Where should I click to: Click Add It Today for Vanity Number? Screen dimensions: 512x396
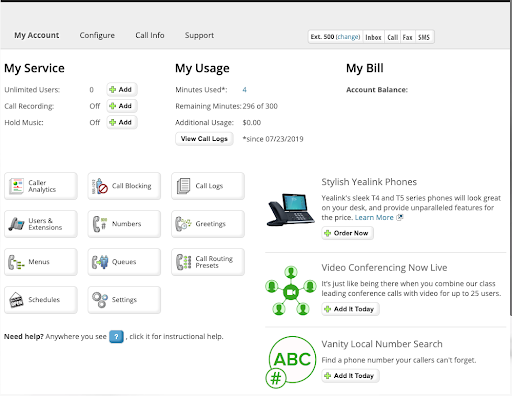[350, 376]
